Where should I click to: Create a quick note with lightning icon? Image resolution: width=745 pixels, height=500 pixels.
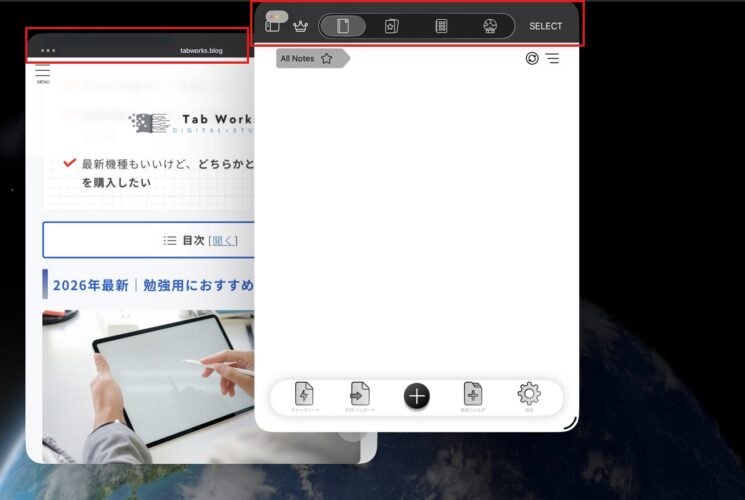coord(304,395)
